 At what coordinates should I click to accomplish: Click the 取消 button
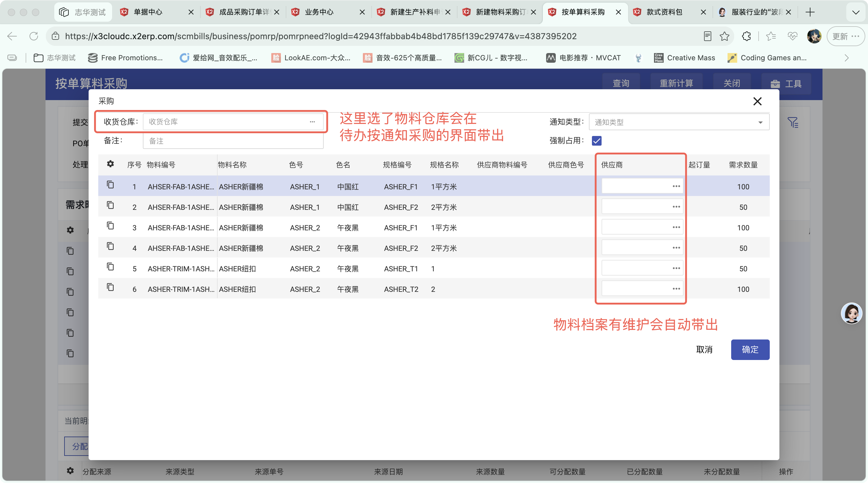coord(704,349)
